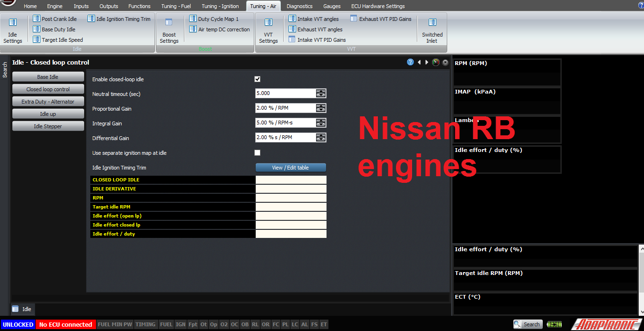Open Duty Cycle Map 1
Viewport: 644px width, 331px height.
(214, 19)
